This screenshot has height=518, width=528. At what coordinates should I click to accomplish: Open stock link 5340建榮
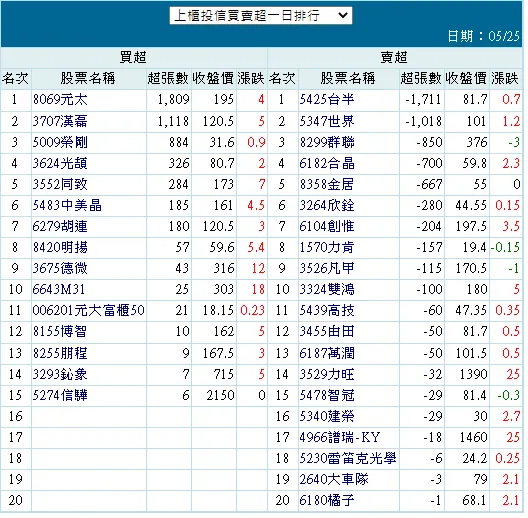[x=327, y=416]
